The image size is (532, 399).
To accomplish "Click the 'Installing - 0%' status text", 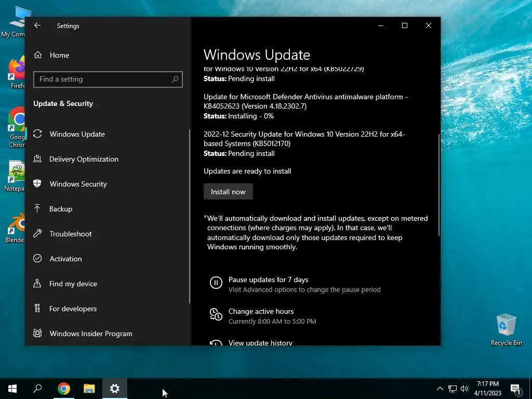I will pyautogui.click(x=251, y=116).
